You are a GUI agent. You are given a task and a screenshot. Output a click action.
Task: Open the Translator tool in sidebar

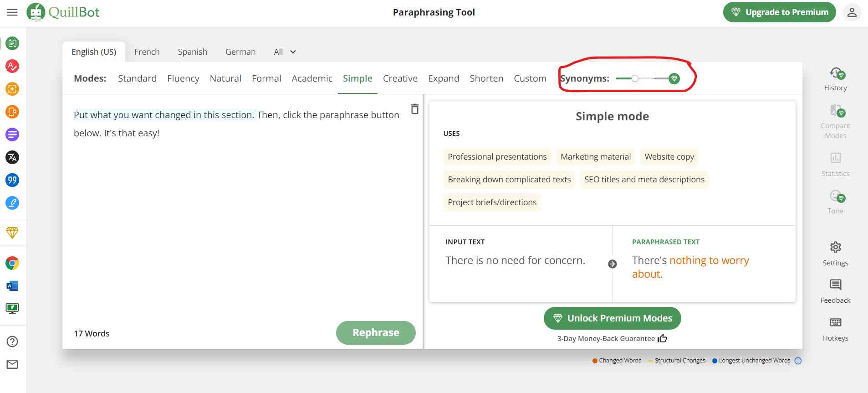tap(12, 157)
